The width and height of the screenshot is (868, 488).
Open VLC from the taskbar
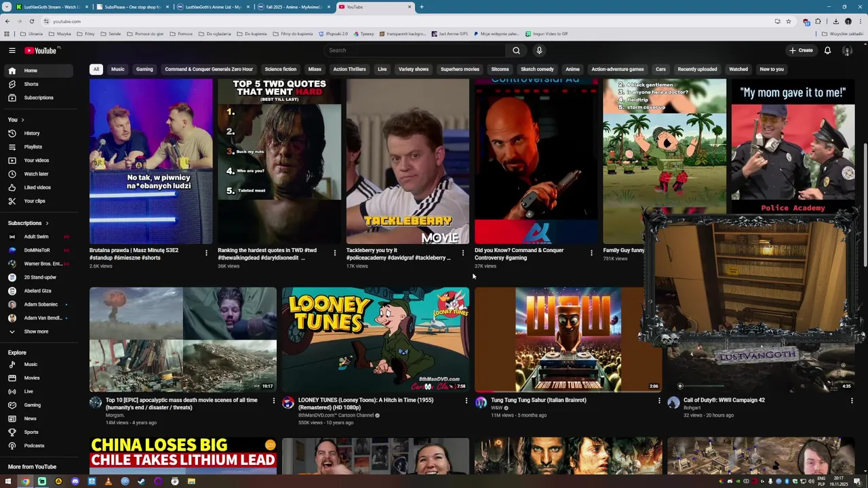click(108, 481)
